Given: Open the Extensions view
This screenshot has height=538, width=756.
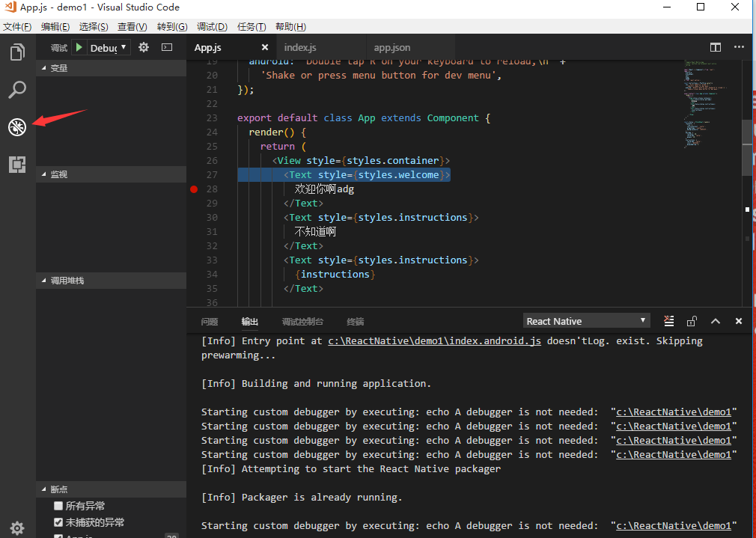Looking at the screenshot, I should 17,165.
